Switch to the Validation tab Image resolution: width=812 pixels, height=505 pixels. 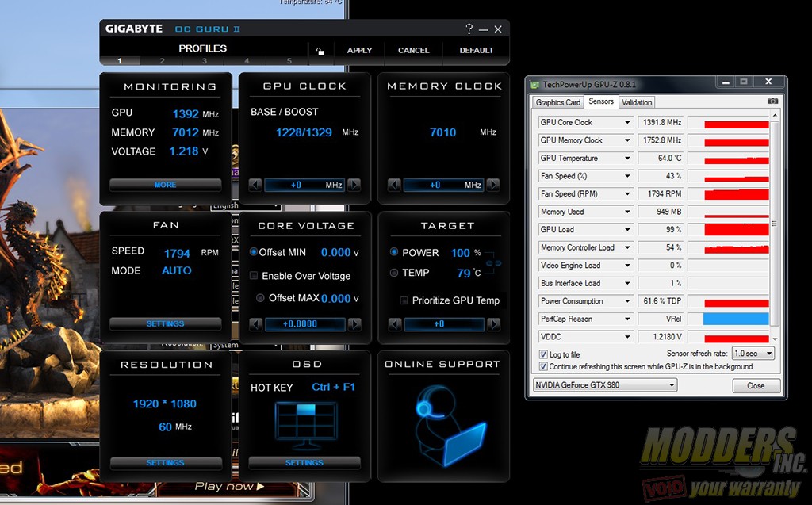coord(637,102)
